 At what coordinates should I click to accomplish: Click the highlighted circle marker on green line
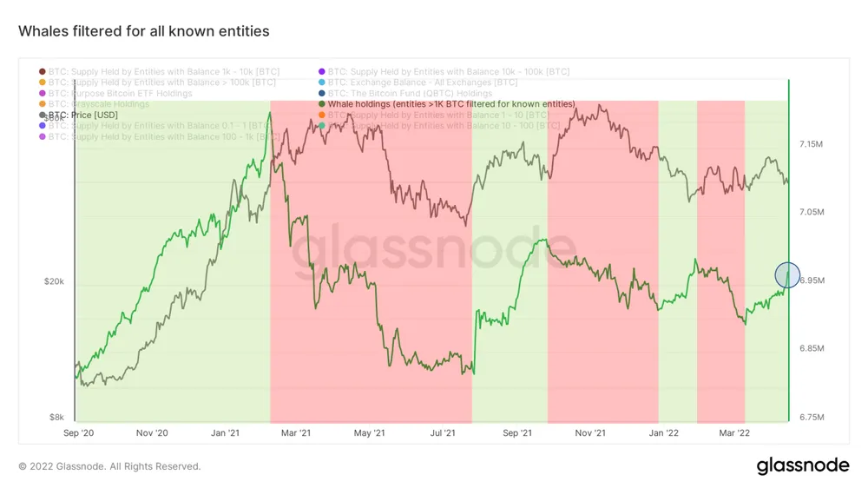(787, 274)
